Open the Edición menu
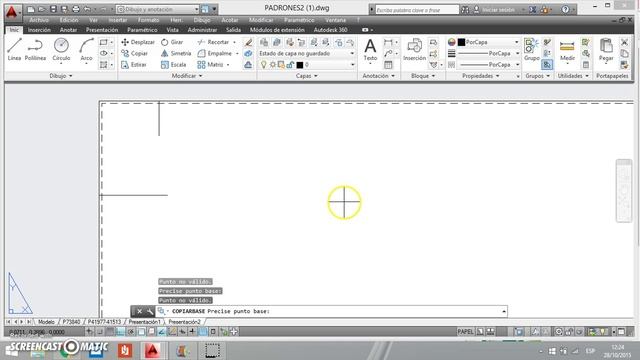This screenshot has width=640, height=360. pyautogui.click(x=69, y=20)
